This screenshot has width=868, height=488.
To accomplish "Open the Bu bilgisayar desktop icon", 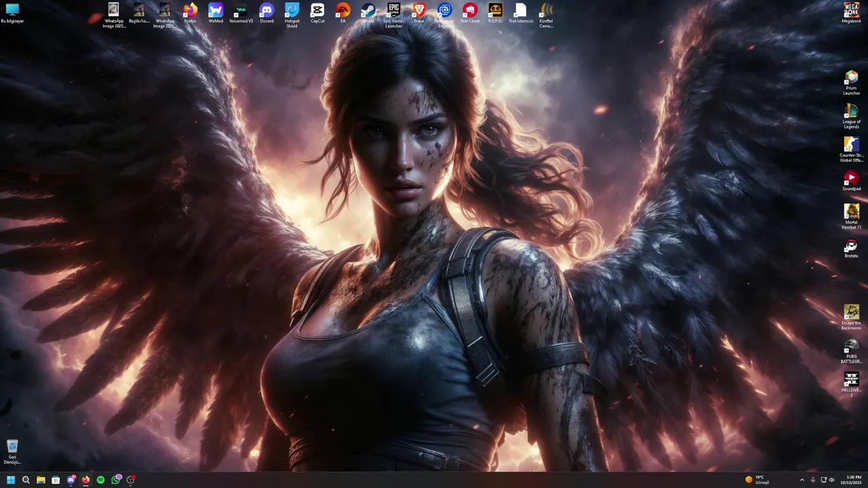I will point(12,13).
